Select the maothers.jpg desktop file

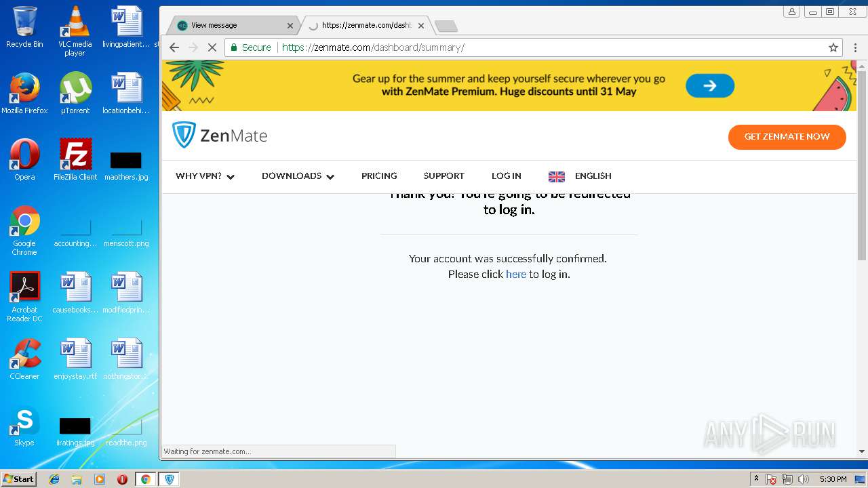[x=126, y=165]
